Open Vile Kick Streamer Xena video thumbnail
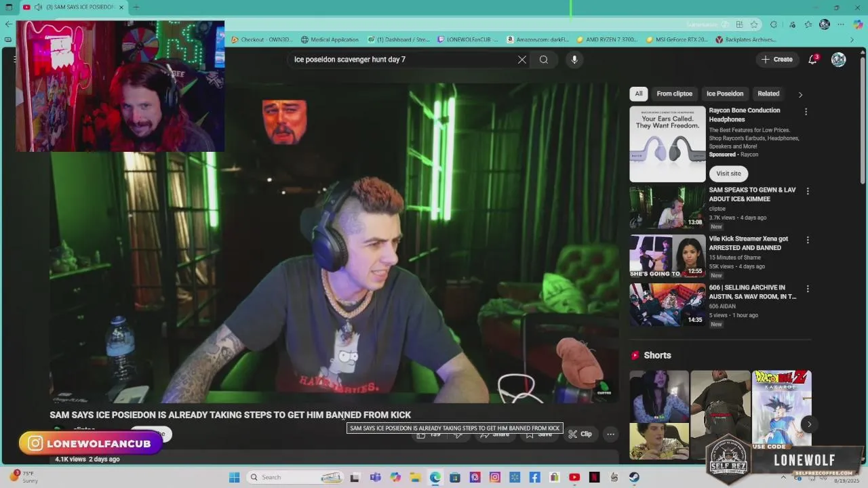Image resolution: width=868 pixels, height=488 pixels. (667, 256)
